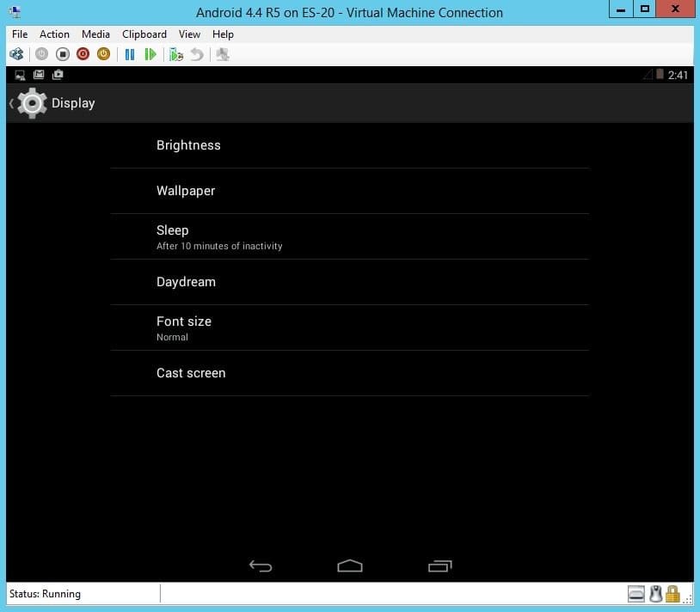Viewport: 700px width, 612px height.
Task: Click the Enhanced session toolbar icon
Action: pyautogui.click(x=223, y=54)
